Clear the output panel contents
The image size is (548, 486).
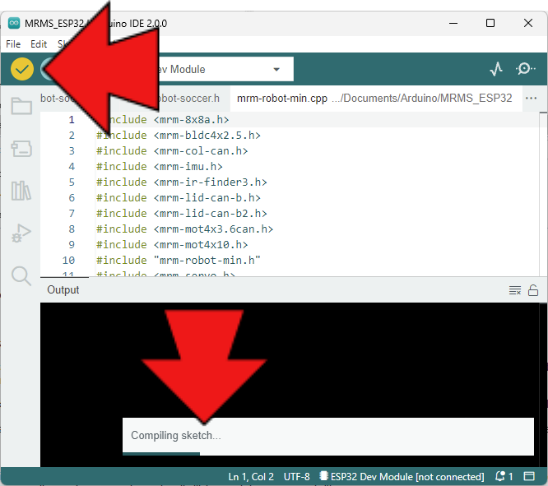[x=515, y=290]
